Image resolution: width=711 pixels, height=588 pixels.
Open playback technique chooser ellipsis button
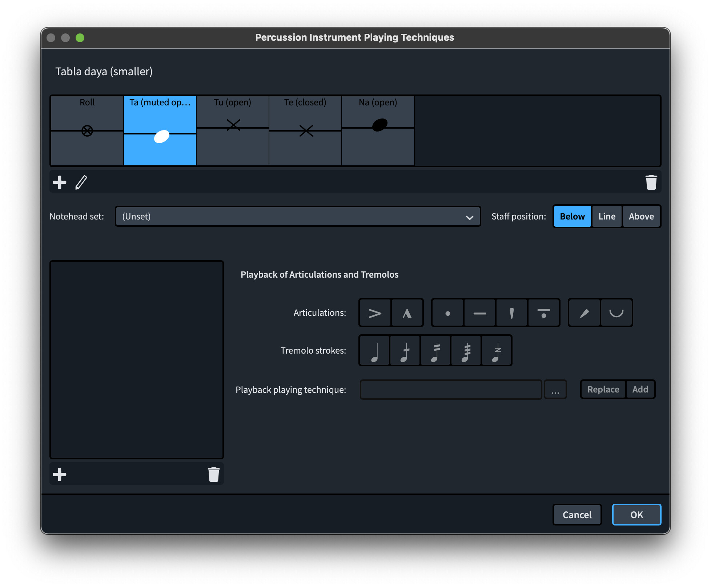pos(555,390)
